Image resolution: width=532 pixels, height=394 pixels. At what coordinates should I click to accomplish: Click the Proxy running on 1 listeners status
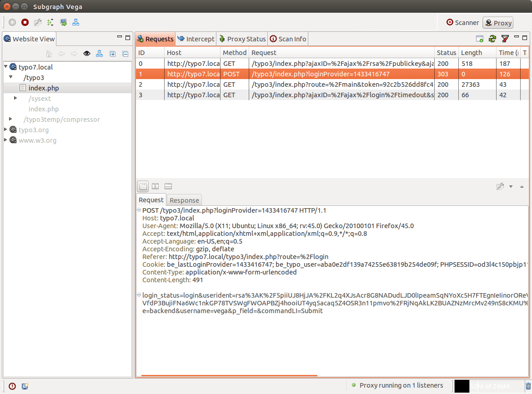(398, 385)
